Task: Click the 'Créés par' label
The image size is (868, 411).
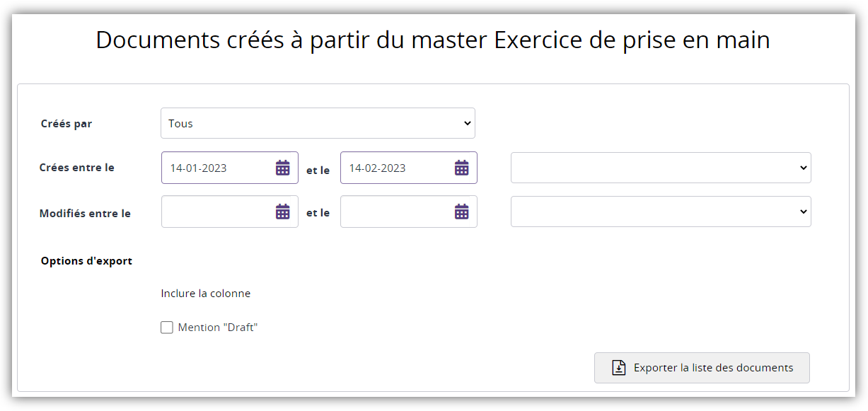Action: (66, 124)
